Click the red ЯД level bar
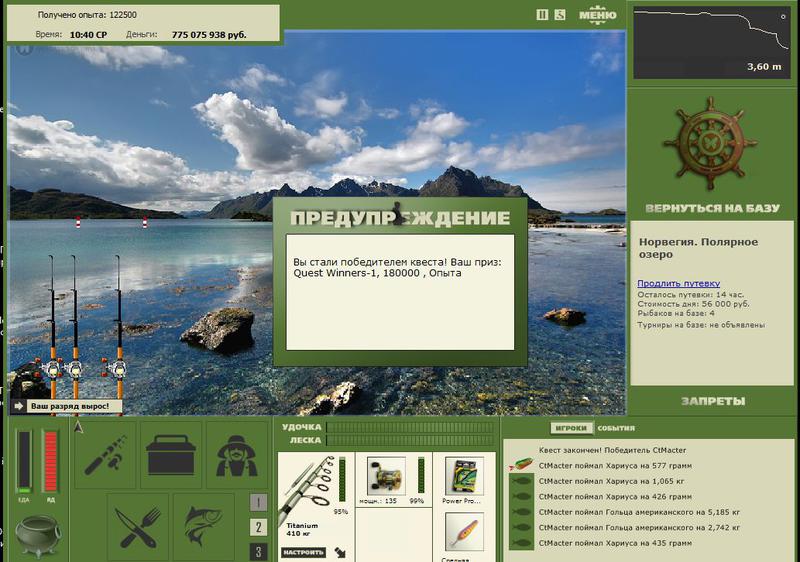This screenshot has width=800, height=562. tap(51, 462)
